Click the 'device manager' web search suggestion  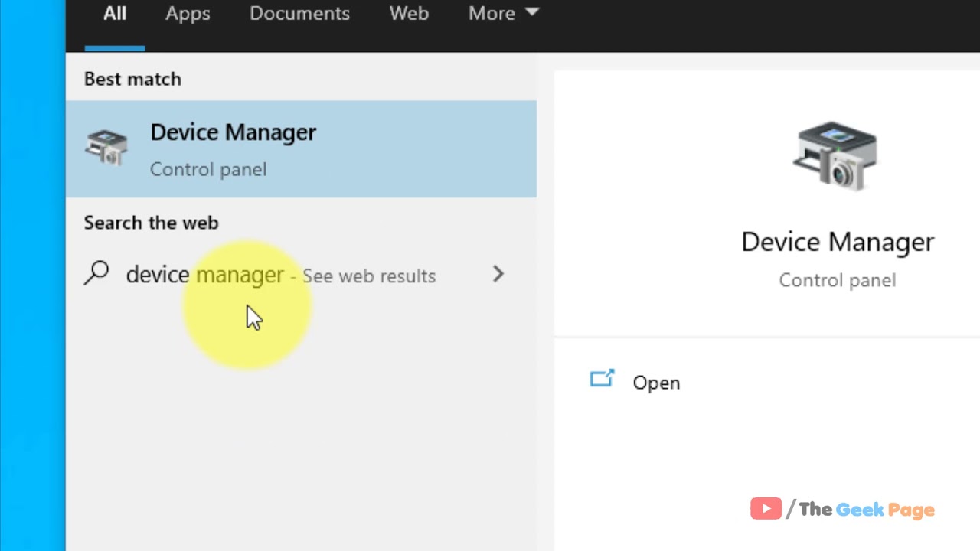[x=204, y=275]
